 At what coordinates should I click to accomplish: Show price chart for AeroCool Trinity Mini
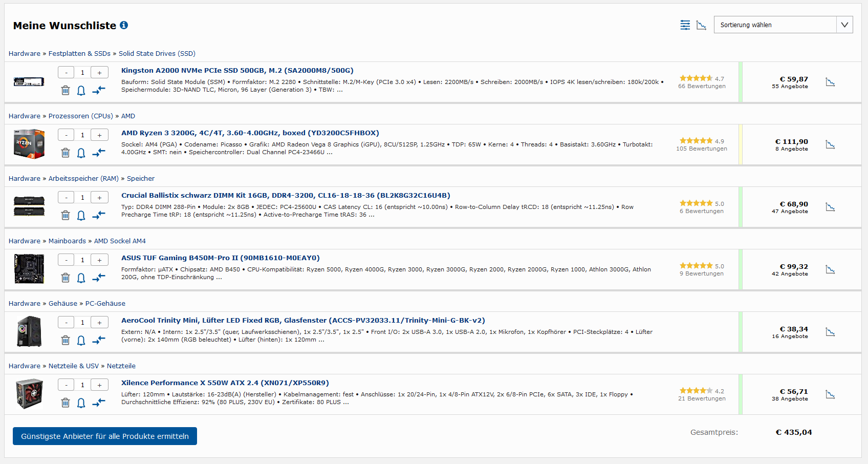[830, 332]
